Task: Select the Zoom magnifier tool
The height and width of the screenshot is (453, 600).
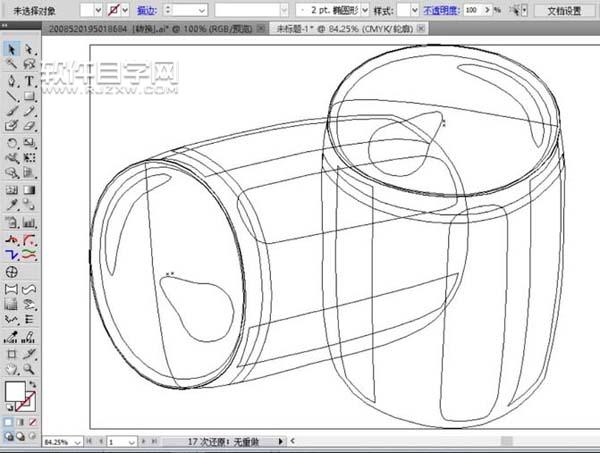Action: pos(28,369)
